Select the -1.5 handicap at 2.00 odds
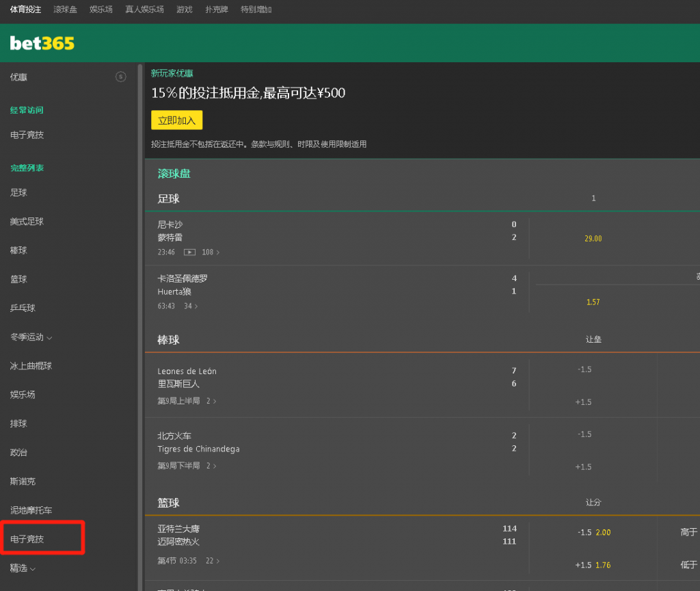The width and height of the screenshot is (700, 591). pyautogui.click(x=593, y=531)
